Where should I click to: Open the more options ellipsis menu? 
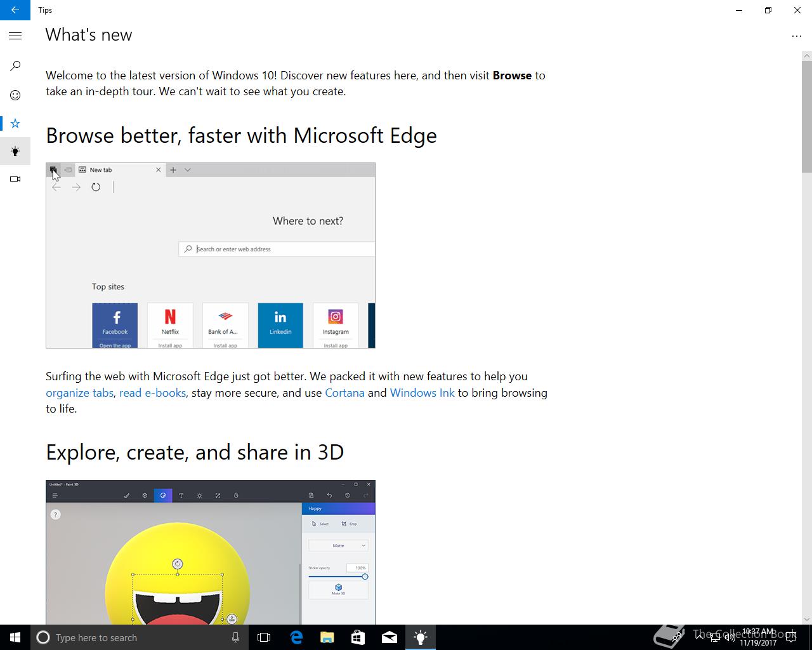pos(797,36)
